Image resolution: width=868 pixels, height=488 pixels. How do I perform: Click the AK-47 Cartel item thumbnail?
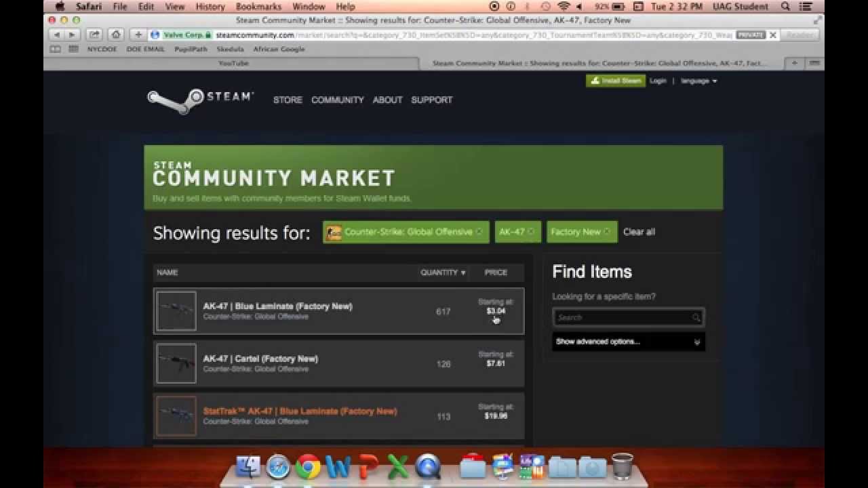[176, 363]
